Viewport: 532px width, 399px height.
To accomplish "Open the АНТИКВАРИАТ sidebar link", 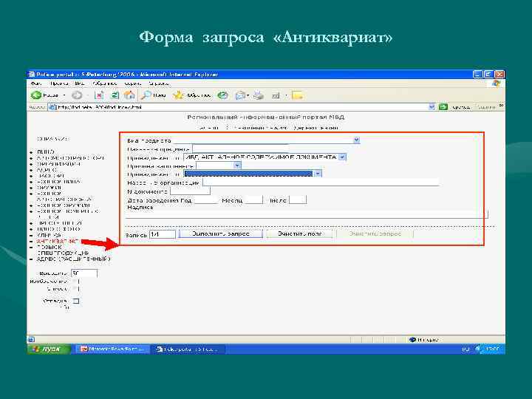I will pos(58,241).
